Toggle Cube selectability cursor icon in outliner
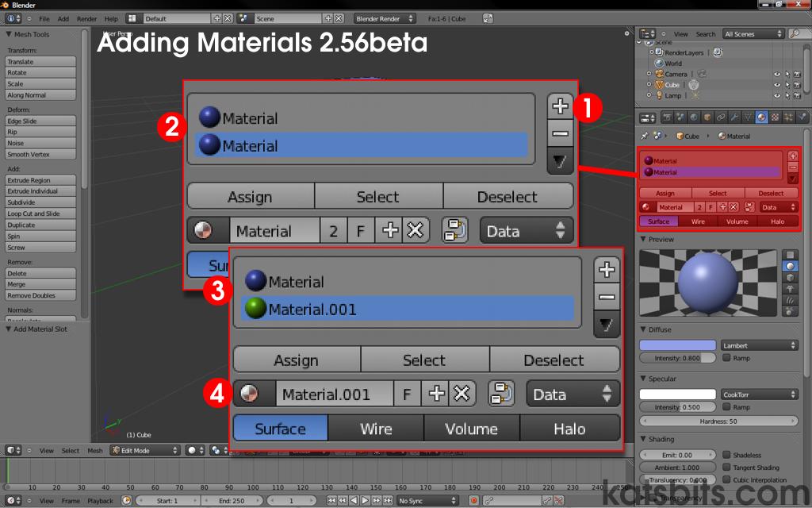812x508 pixels. click(x=787, y=85)
